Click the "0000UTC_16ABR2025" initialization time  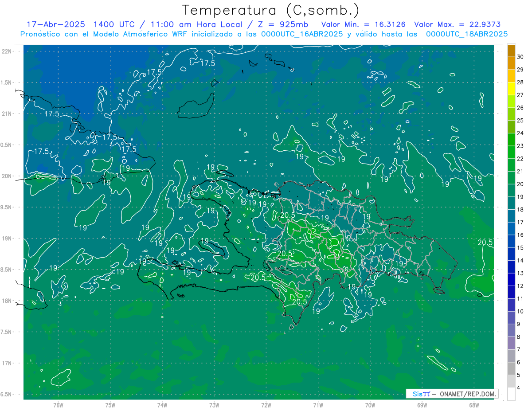[302, 34]
